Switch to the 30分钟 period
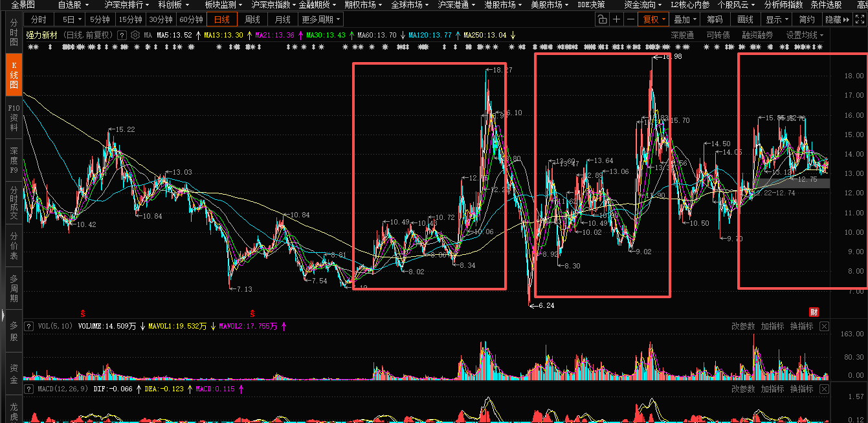Screen dimensions: 868x423 pyautogui.click(x=161, y=19)
